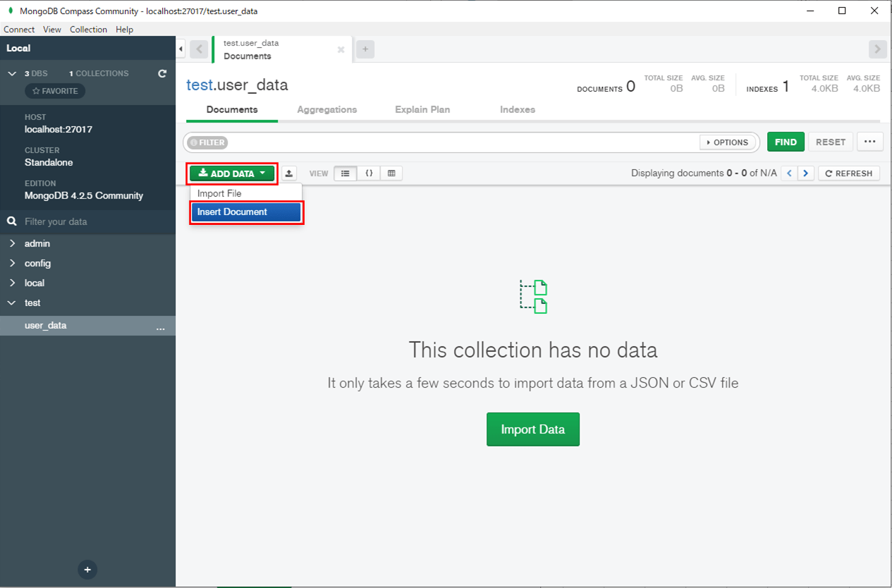Switch to table view of documents

[391, 173]
